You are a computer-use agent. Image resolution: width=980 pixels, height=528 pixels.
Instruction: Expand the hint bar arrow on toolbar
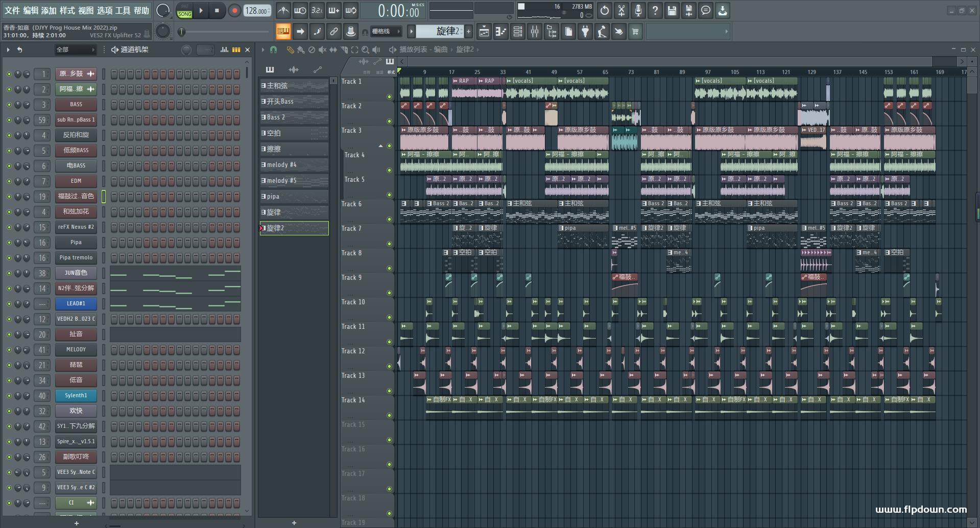coord(726,32)
